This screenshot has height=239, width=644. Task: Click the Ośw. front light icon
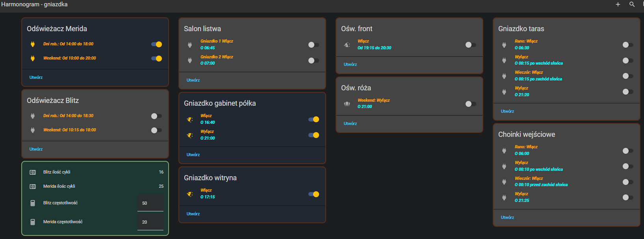(347, 45)
